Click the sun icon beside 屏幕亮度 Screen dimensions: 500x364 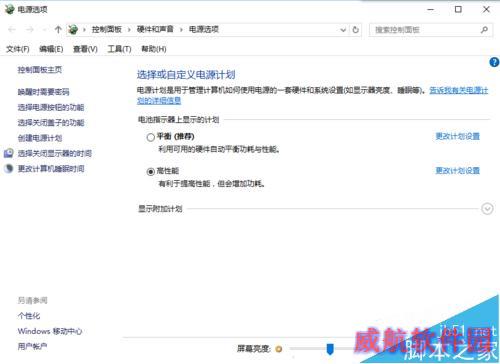(279, 349)
